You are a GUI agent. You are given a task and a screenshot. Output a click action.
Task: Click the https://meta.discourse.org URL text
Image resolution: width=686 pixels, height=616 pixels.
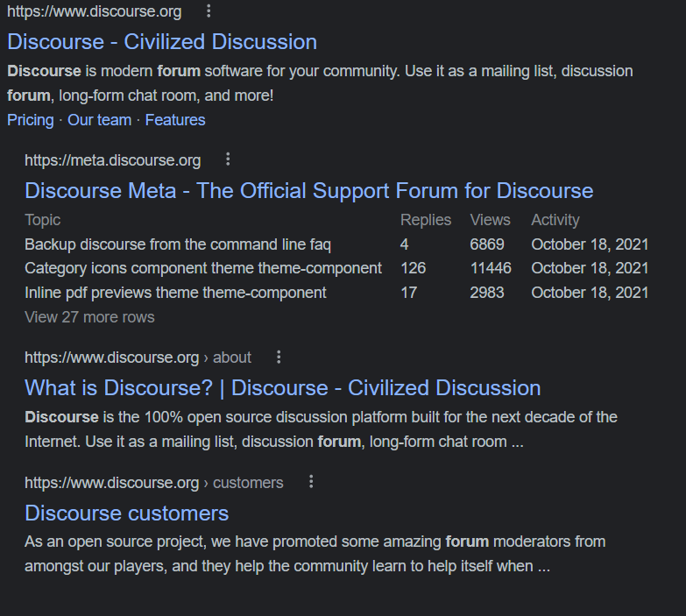[112, 160]
